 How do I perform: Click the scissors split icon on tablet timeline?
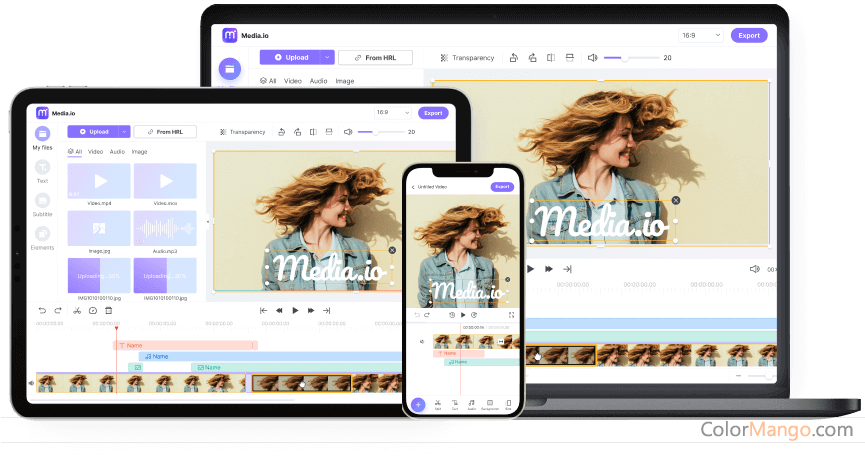tap(76, 310)
